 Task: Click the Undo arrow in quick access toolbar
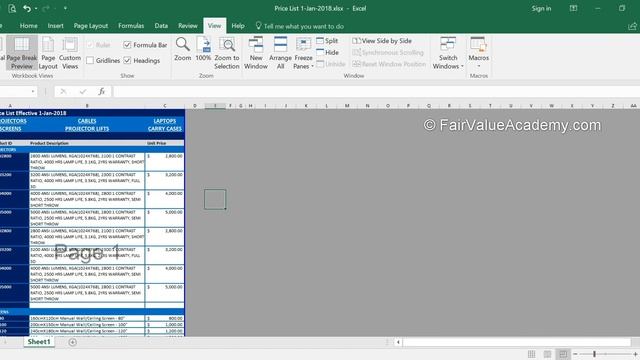coord(27,8)
